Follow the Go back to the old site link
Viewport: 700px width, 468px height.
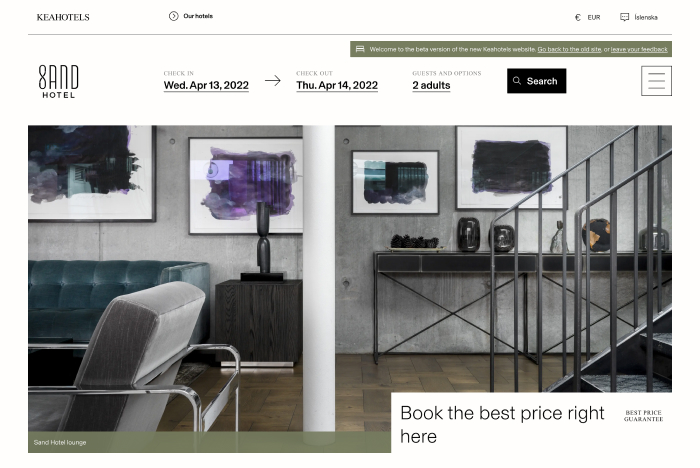[x=569, y=50]
